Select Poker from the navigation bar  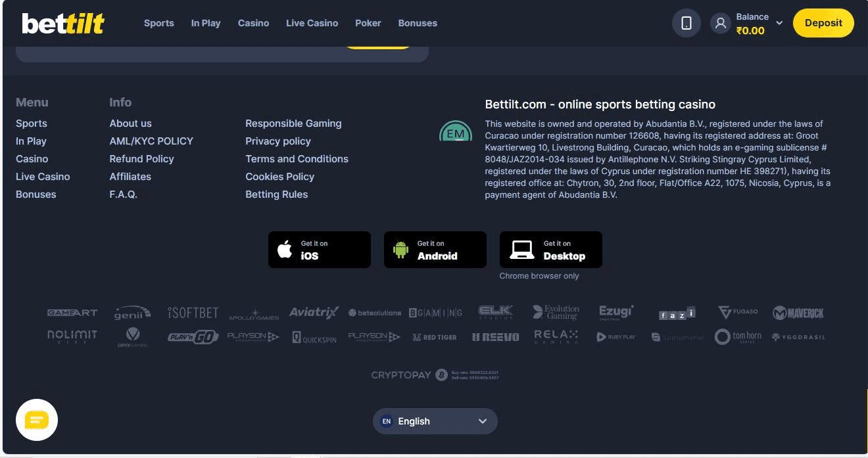coord(368,23)
